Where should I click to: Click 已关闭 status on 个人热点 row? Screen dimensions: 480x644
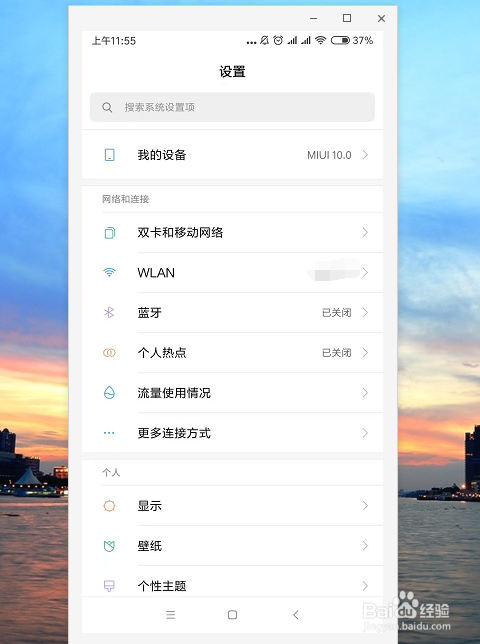point(336,353)
